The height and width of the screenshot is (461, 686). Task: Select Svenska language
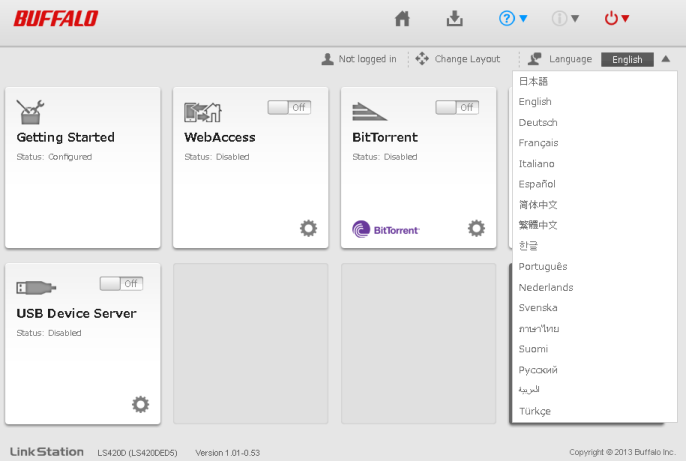tap(594, 308)
